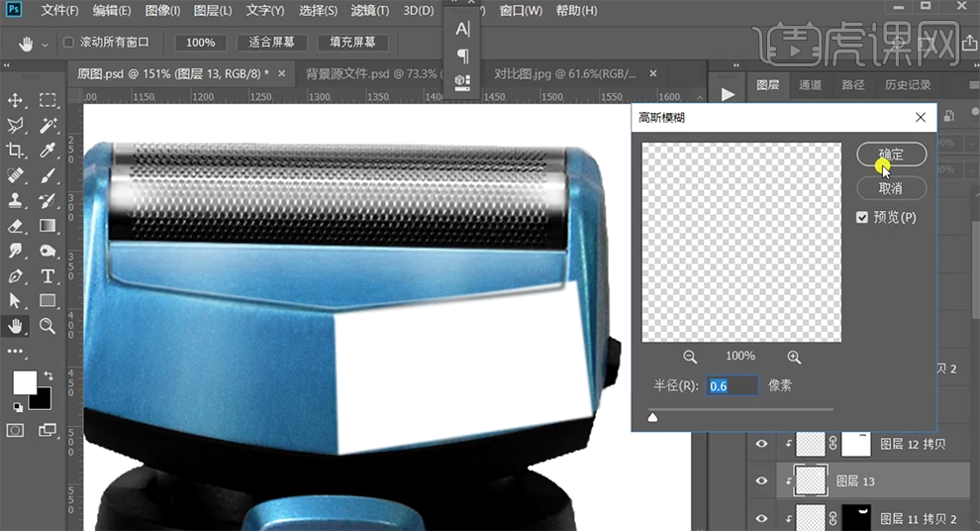
Task: Switch to the 通道 (Channels) tab
Action: click(x=810, y=85)
